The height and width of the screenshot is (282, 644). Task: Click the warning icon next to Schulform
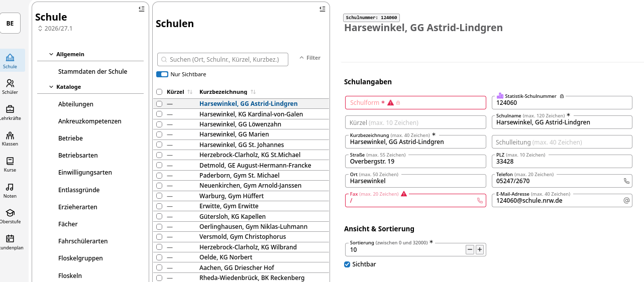click(390, 102)
